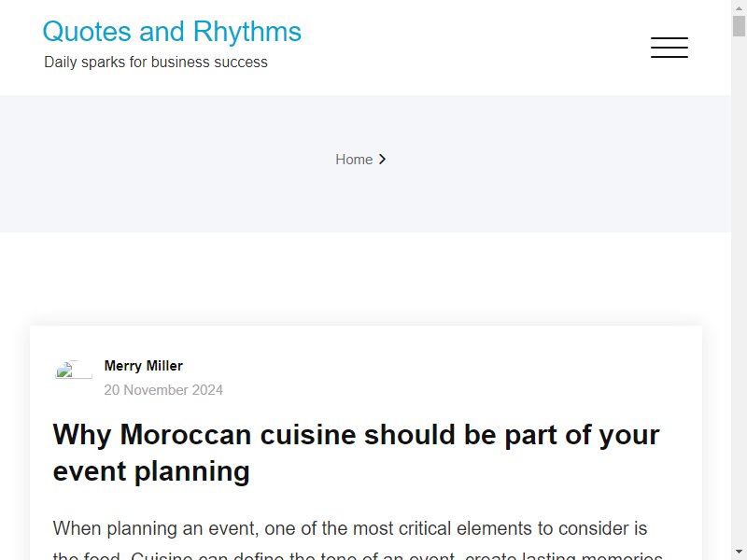The image size is (747, 560).
Task: Click the tagline Daily sparks for business success
Action: tap(156, 63)
